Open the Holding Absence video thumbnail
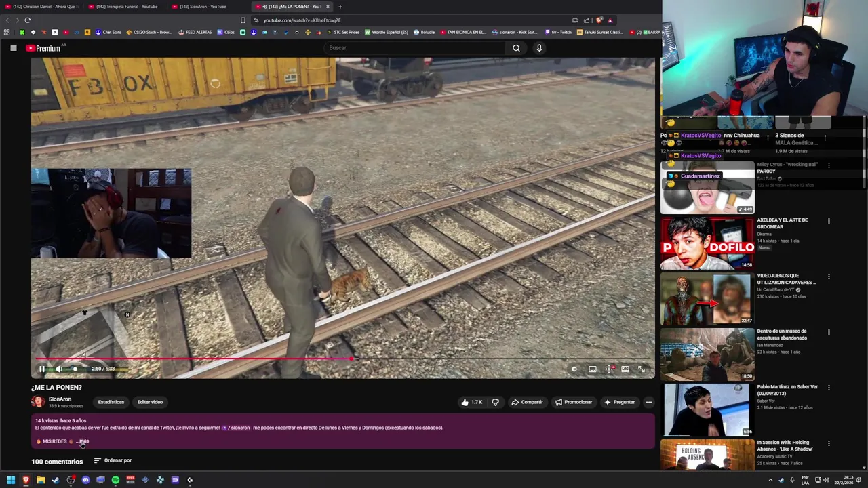Viewport: 868px width, 488px height. coord(708,455)
